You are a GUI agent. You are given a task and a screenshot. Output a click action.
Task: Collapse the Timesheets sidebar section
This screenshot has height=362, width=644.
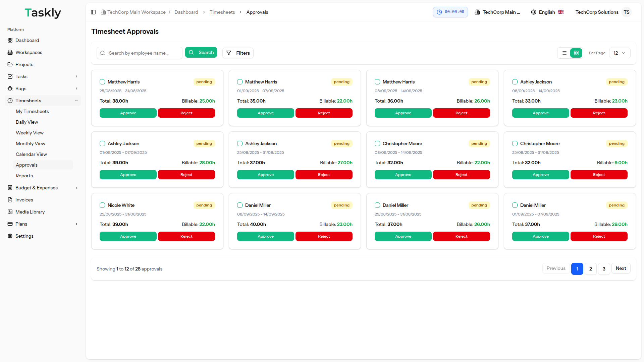point(76,101)
